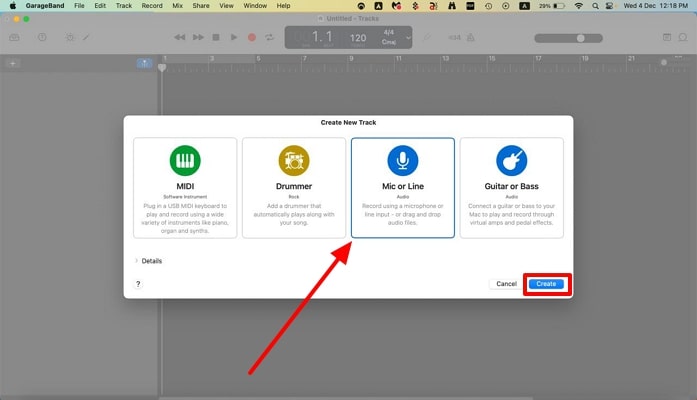Open the File menu
The image size is (697, 400).
[79, 6]
